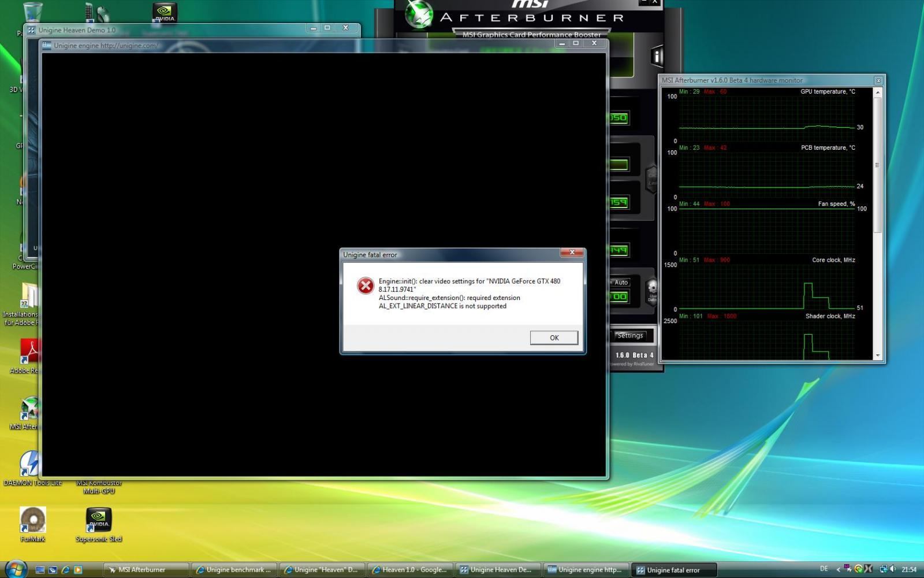The width and height of the screenshot is (924, 578).
Task: Launch Windows Media Player from quick launch
Action: point(78,570)
